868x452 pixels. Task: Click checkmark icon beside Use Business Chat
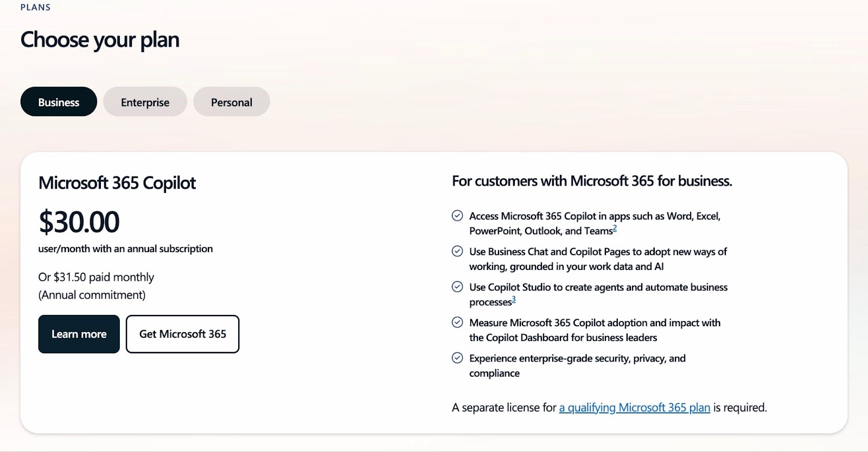(x=457, y=251)
